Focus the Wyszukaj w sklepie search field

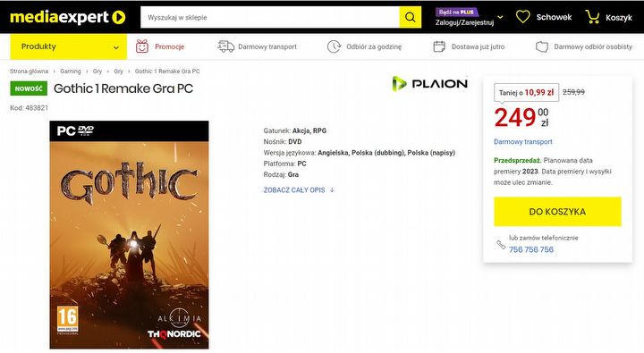[x=270, y=17]
